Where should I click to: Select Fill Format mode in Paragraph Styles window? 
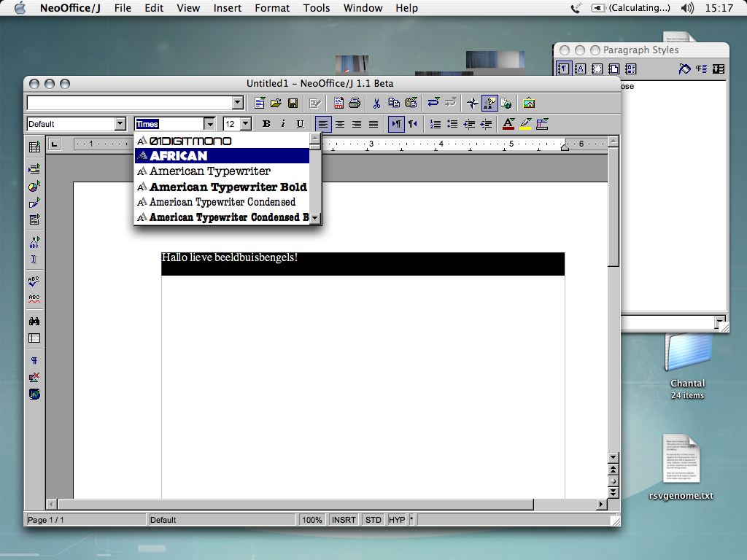(684, 69)
